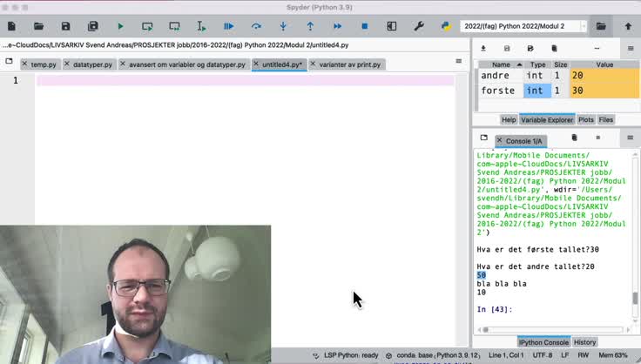Run the file with the green play icon
This screenshot has width=641, height=364.
120,27
